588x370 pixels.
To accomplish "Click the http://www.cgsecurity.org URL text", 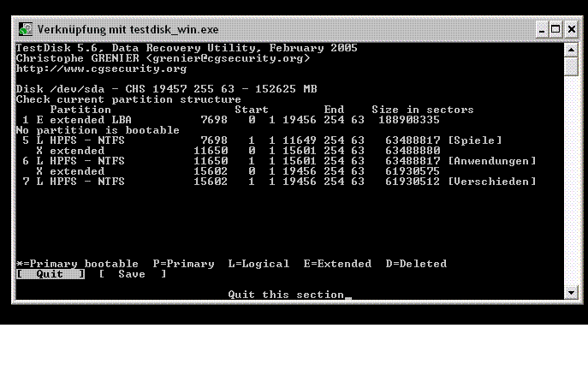I will pos(101,69).
